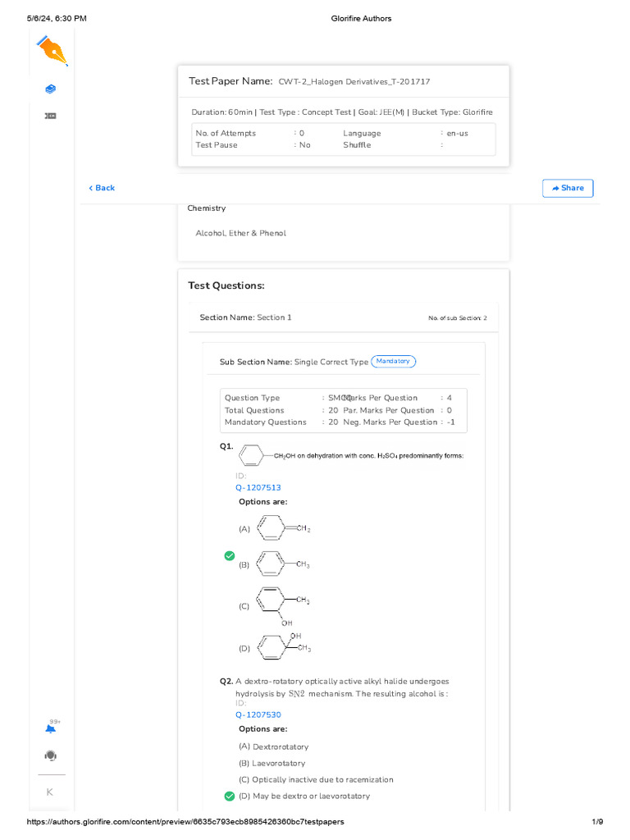The image size is (630, 840).
Task: Click 'Alcohol, Ether & Phenol' topic
Action: 240,233
